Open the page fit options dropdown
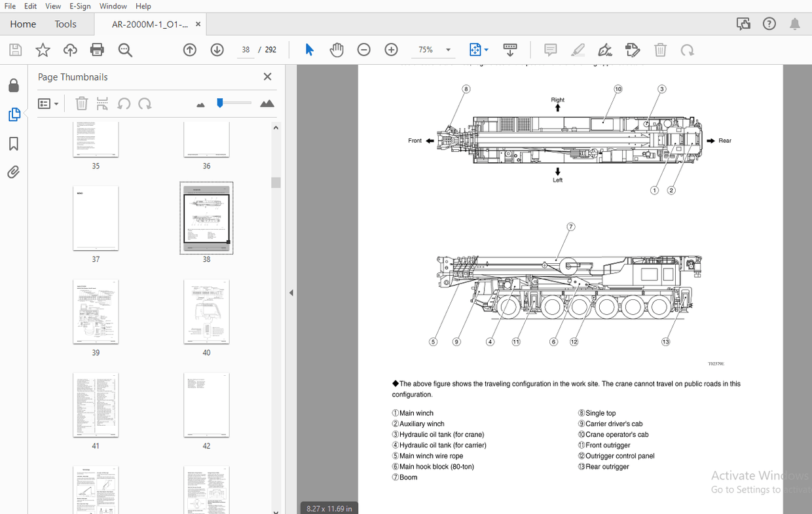The image size is (812, 514). tap(486, 50)
